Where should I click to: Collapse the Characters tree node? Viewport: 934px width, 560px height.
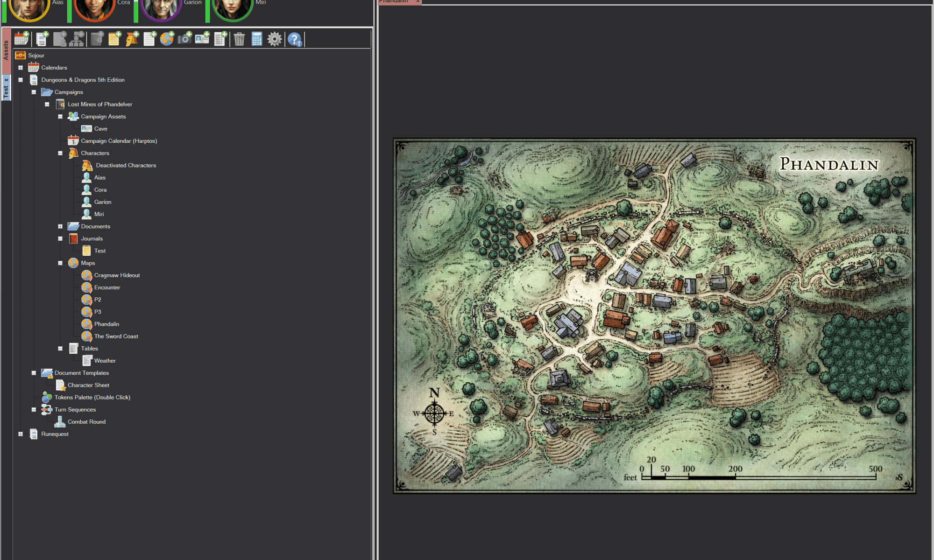pyautogui.click(x=60, y=153)
